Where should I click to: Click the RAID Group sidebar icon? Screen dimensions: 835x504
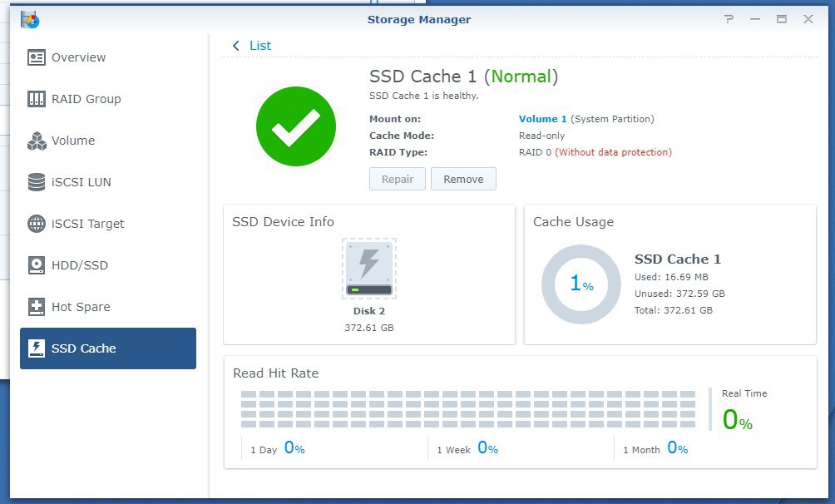(37, 99)
